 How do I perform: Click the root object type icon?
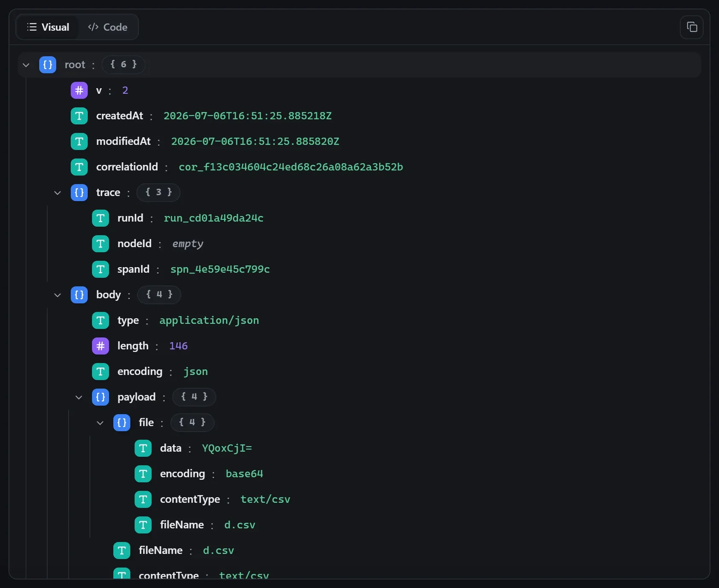[x=48, y=65]
